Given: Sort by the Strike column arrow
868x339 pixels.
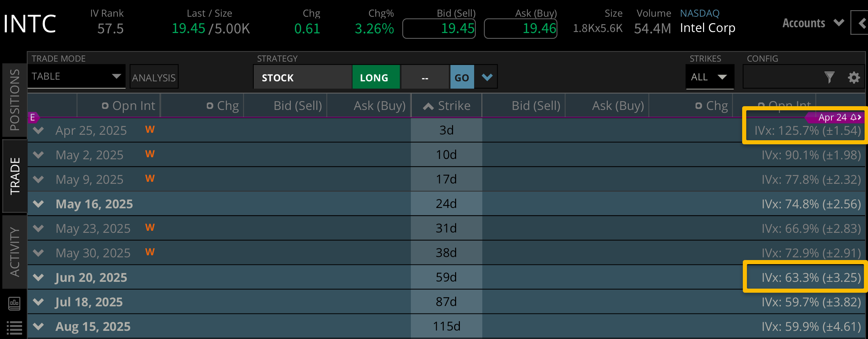Looking at the screenshot, I should (x=428, y=107).
